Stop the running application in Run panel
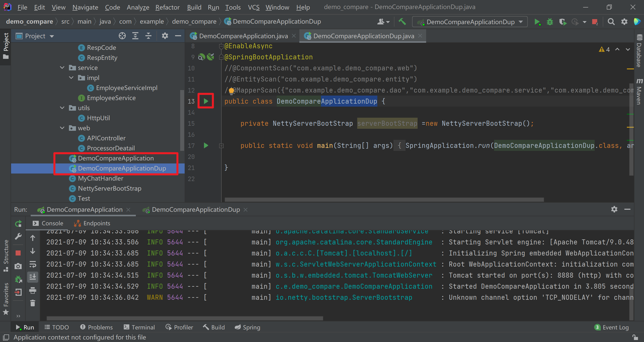The image size is (644, 342). [x=18, y=253]
